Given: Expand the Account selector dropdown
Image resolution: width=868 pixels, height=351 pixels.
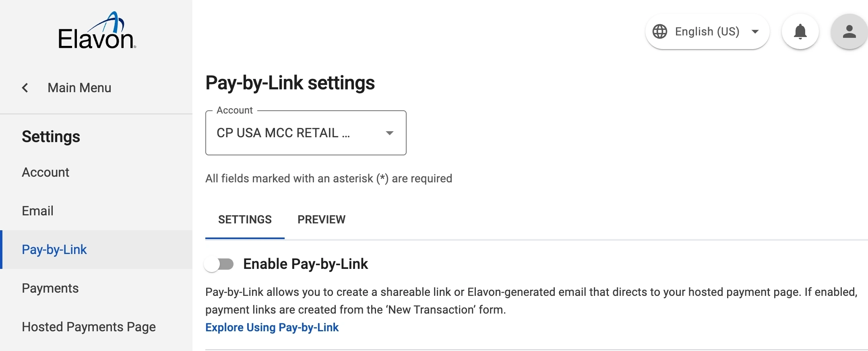Looking at the screenshot, I should (x=305, y=133).
